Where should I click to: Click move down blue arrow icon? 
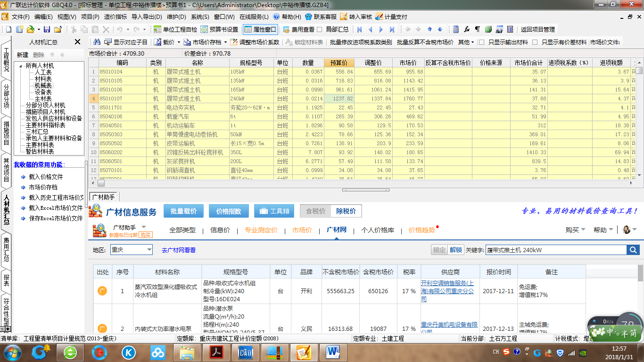(440, 29)
